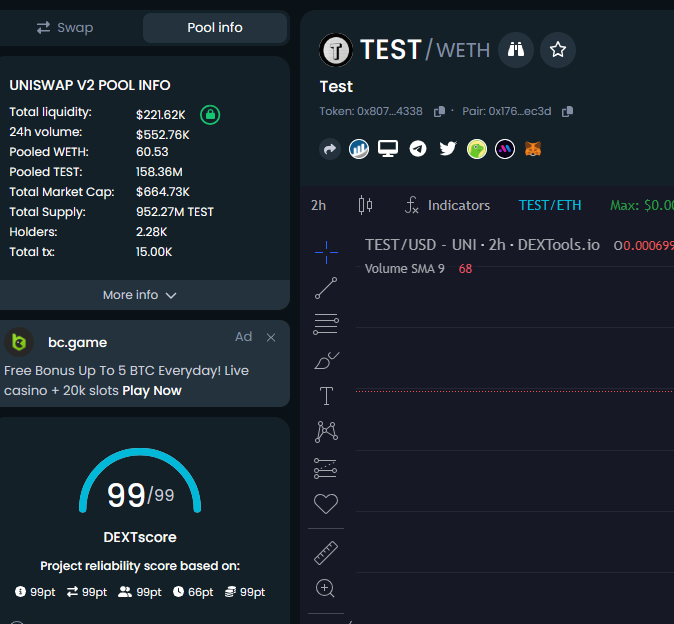Click the green liquidity lock icon
This screenshot has width=674, height=624.
(x=210, y=115)
